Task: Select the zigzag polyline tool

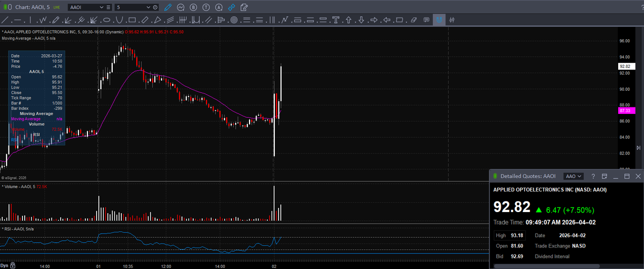Action: [x=43, y=20]
